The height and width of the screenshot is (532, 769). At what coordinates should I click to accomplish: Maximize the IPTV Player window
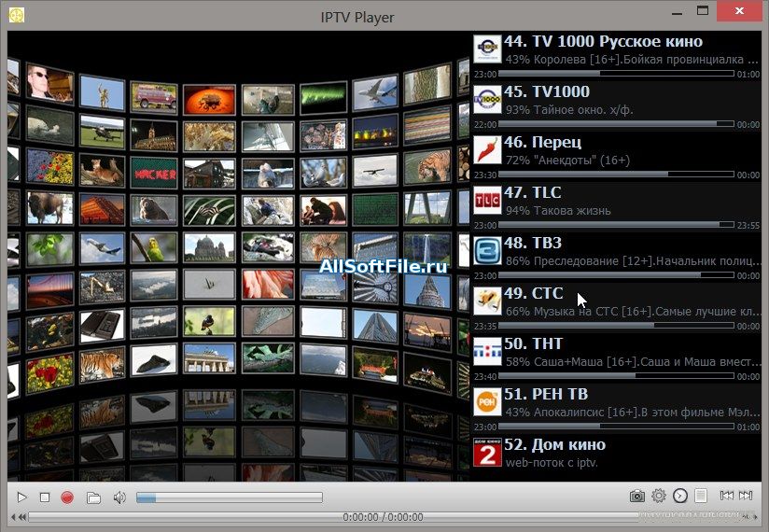click(x=703, y=11)
